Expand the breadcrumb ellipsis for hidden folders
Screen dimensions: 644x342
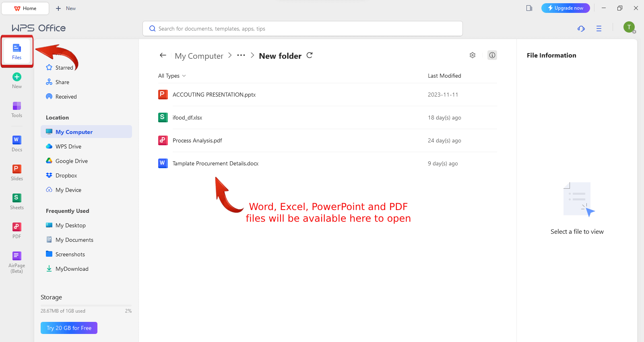tap(241, 55)
